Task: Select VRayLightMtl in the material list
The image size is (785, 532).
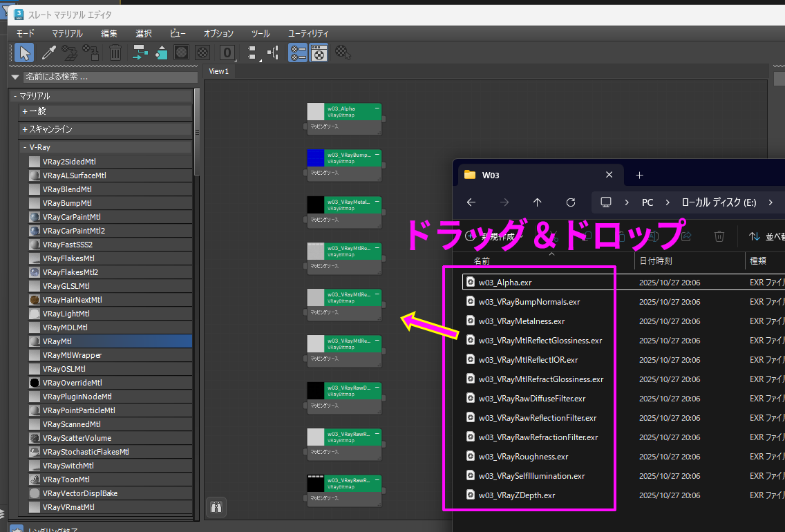Action: tap(66, 314)
